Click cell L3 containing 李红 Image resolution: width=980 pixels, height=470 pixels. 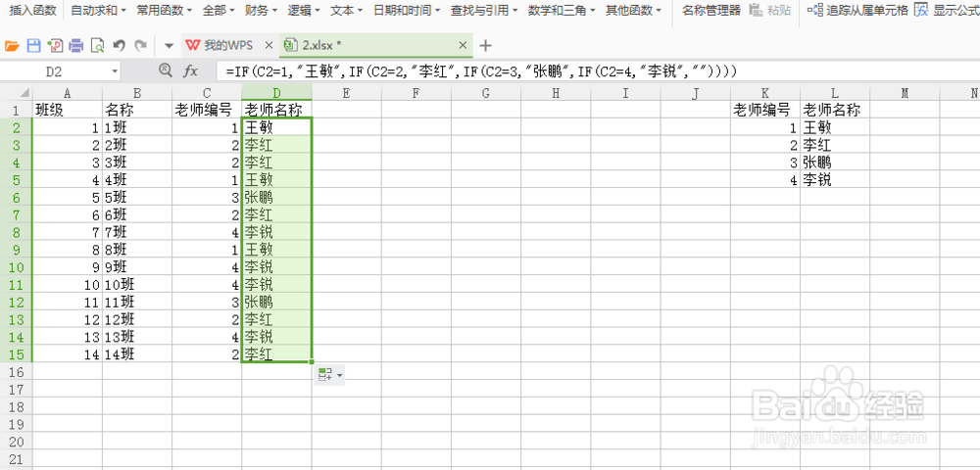pos(835,146)
